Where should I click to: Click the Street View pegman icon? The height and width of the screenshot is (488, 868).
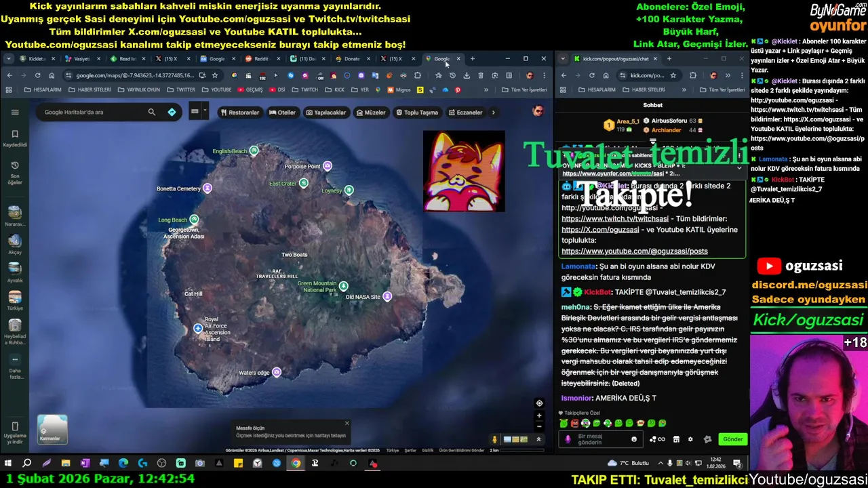pos(494,439)
